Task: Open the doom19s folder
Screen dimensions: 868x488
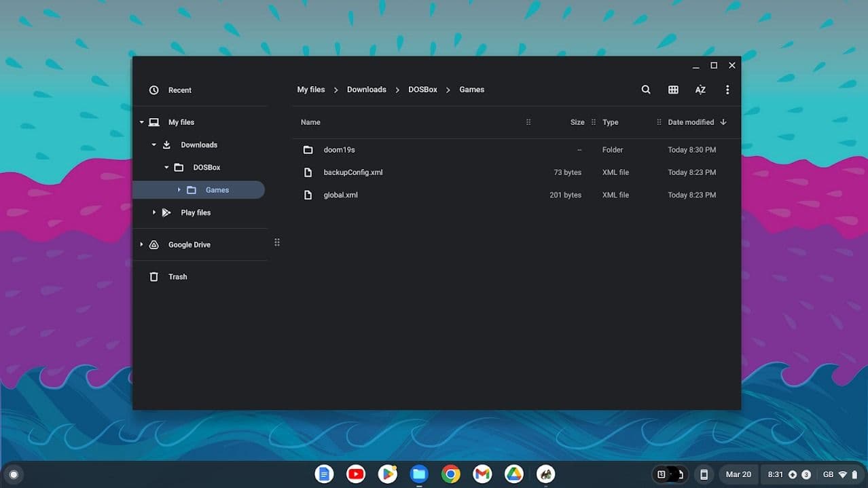Action: pos(339,149)
